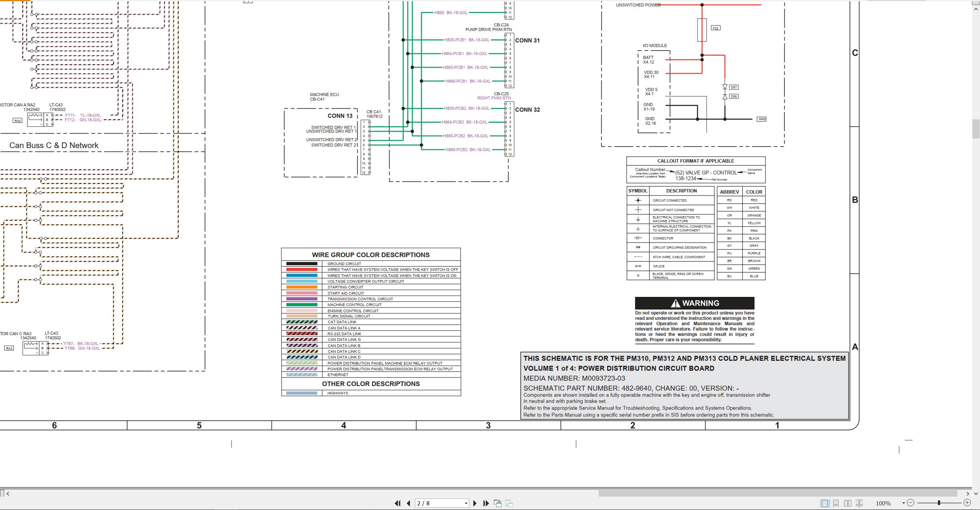Screen dimensions: 980x510
Task: Click the MACHINE CONTROL CIRCUIT green swatch
Action: [x=302, y=305]
